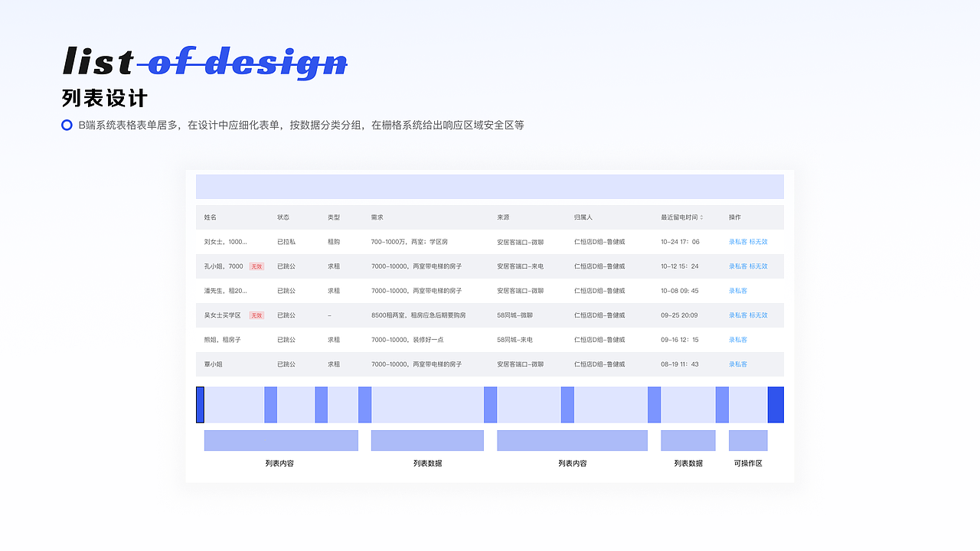Screen dimensions: 980x551
Task: Click 录私客 in the 刘女士 row
Action: [x=738, y=242]
